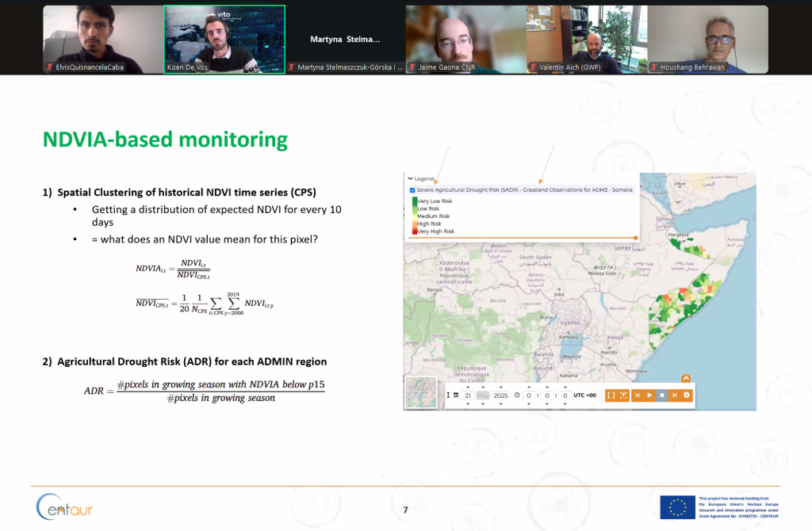Click the orange collapse arrow above time controls

(686, 378)
